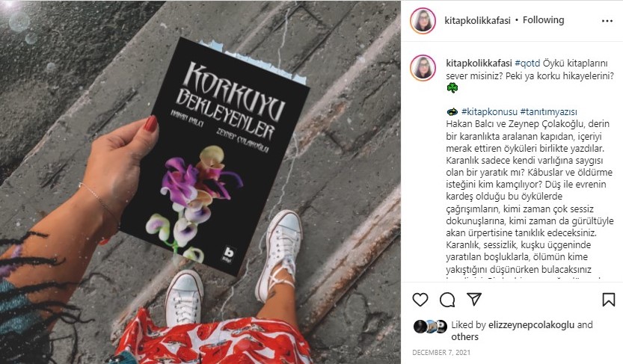Share post via paper plane icon
Viewport: 623px width, 364px height.
[474, 299]
